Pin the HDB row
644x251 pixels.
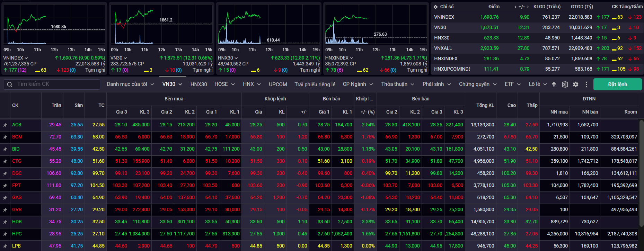click(x=5, y=222)
